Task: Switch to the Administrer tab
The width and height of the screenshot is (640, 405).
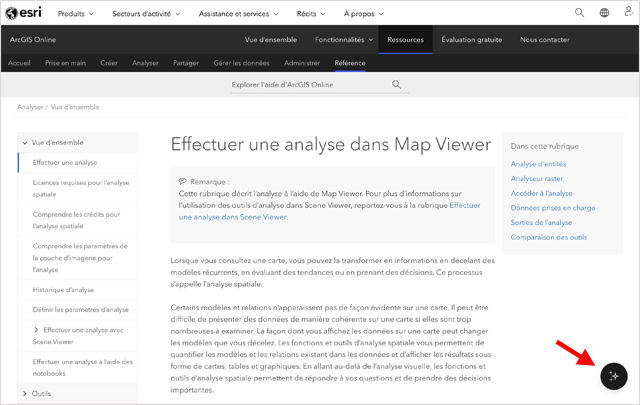Action: (302, 63)
